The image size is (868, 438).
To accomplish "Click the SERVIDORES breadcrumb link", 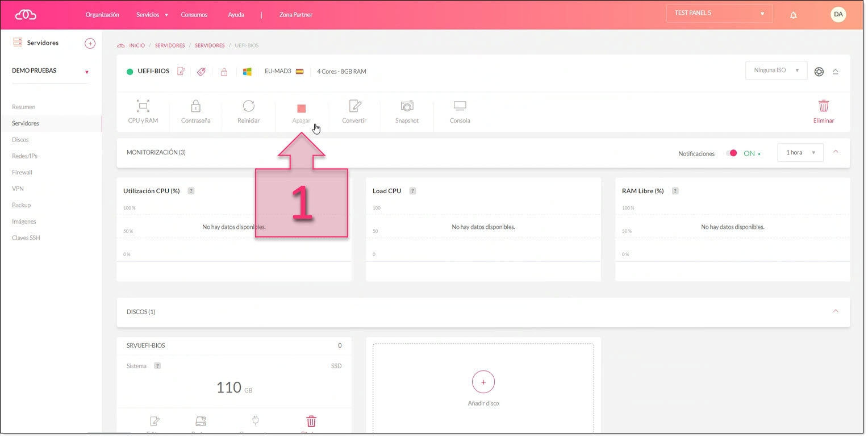I will pos(170,45).
